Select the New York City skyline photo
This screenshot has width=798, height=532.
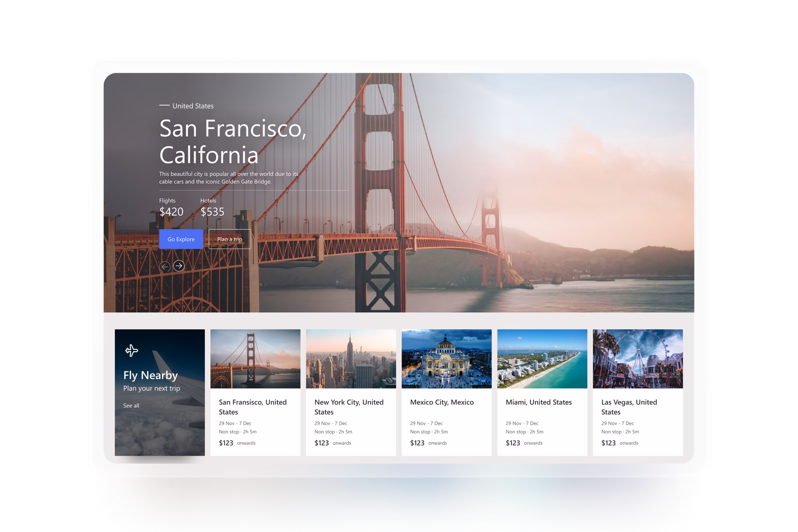(351, 359)
